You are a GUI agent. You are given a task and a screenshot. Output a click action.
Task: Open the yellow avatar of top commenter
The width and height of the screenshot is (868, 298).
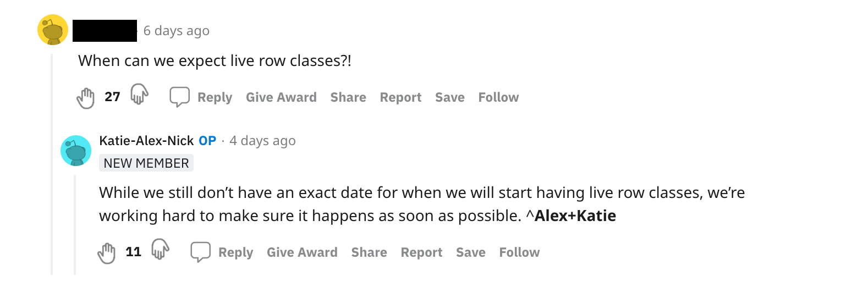click(53, 30)
